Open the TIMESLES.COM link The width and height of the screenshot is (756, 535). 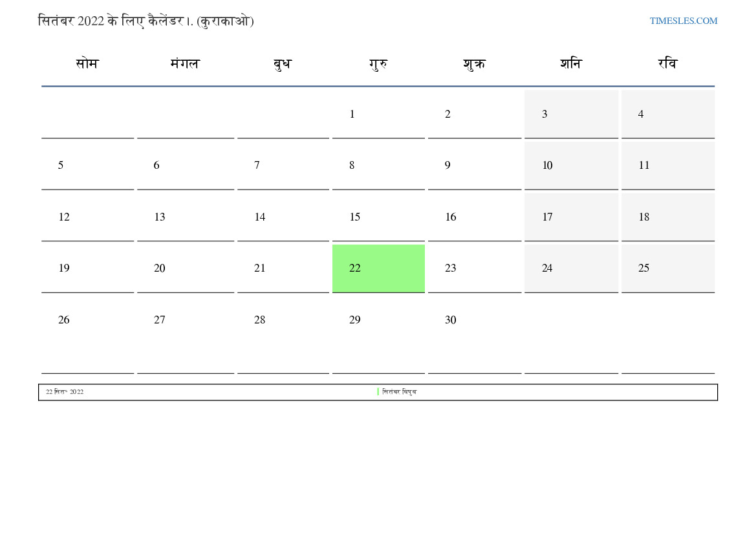(x=683, y=21)
